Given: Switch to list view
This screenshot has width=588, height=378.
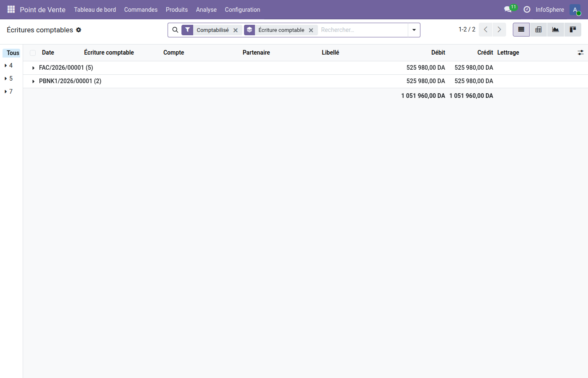Looking at the screenshot, I should pos(521,30).
